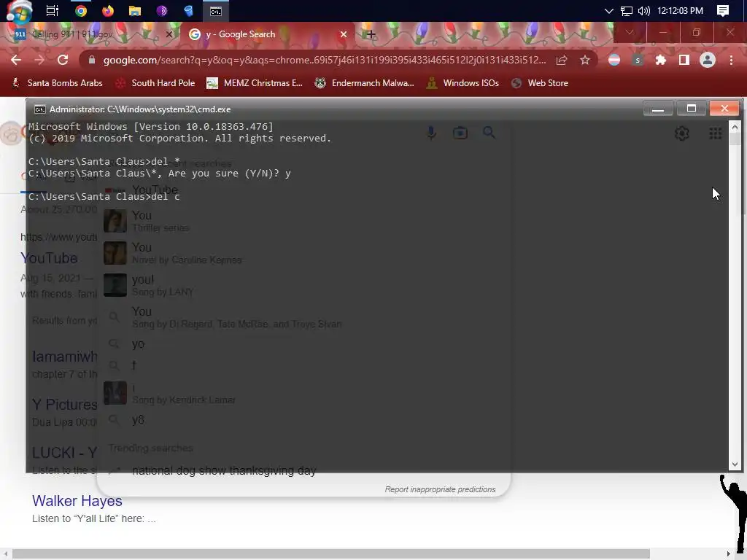Open a new Chrome tab
The image size is (747, 560).
point(371,34)
